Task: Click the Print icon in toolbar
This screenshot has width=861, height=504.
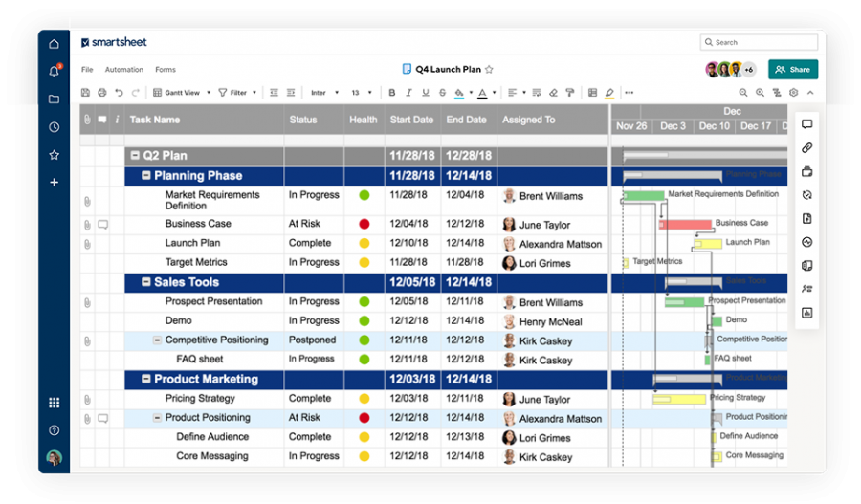Action: 101,93
